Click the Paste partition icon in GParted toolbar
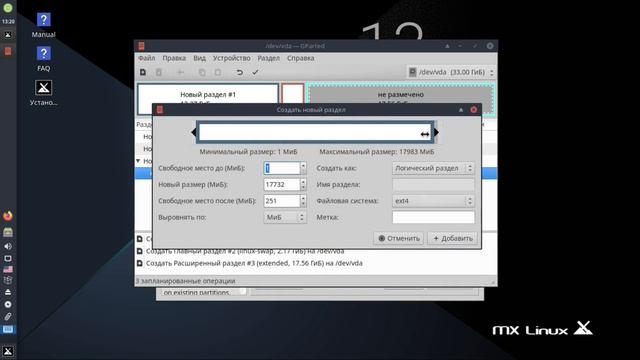Screen dimensions: 640x360 218,72
